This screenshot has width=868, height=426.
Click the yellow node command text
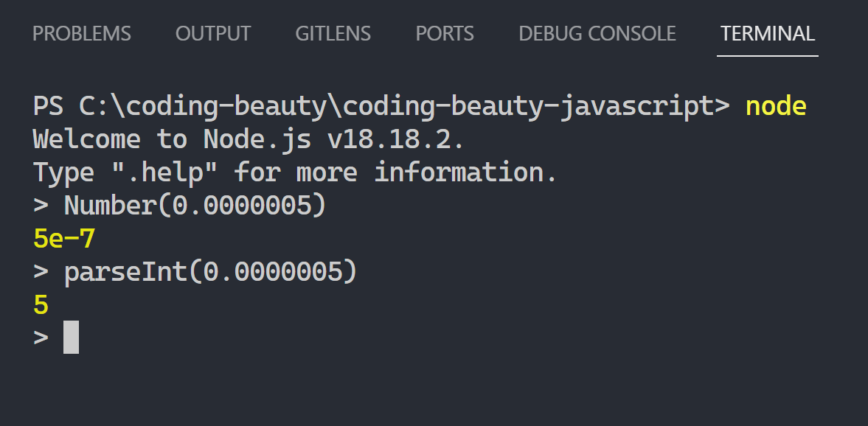click(x=776, y=106)
